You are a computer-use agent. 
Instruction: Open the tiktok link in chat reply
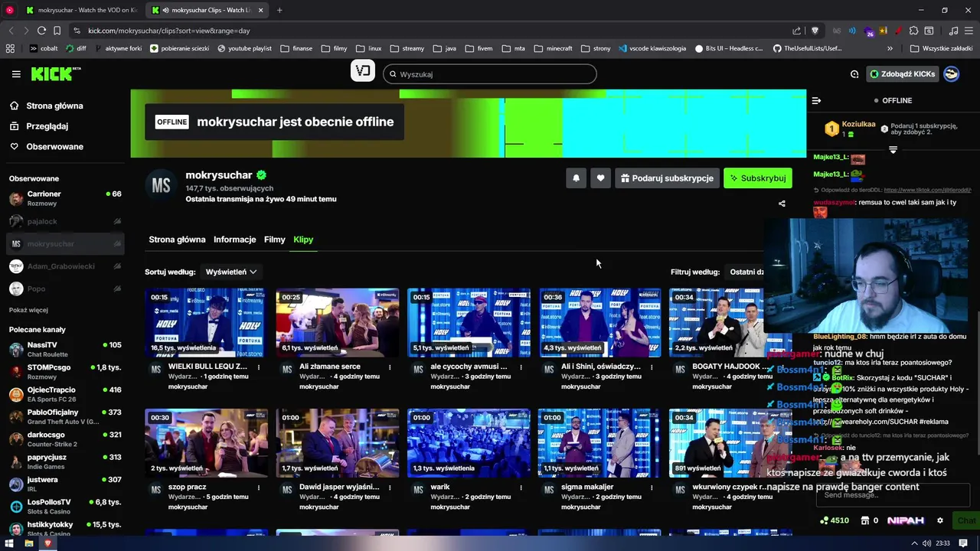pyautogui.click(x=927, y=190)
